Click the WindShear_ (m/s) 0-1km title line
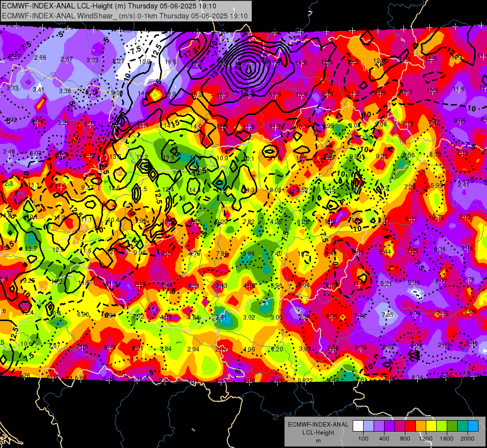This screenshot has width=487, height=448. (x=125, y=16)
